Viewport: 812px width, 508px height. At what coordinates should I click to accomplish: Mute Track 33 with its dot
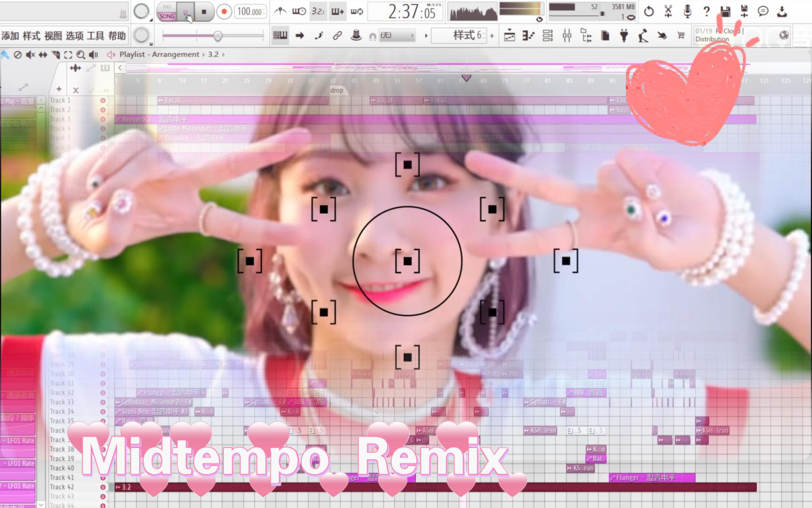pyautogui.click(x=103, y=402)
